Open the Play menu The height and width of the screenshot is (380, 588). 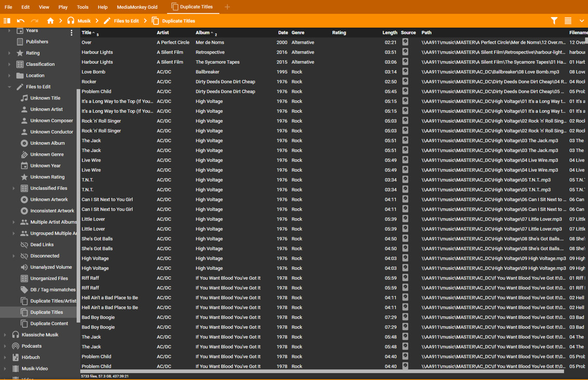click(63, 7)
